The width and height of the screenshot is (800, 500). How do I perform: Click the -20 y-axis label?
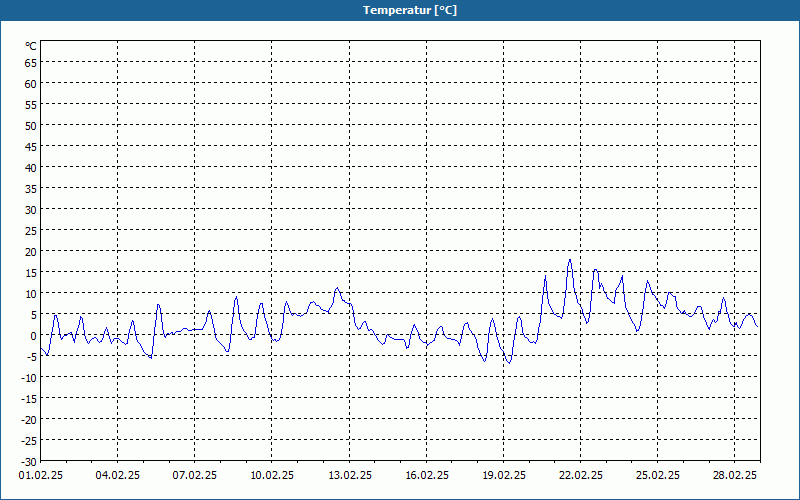tap(29, 420)
